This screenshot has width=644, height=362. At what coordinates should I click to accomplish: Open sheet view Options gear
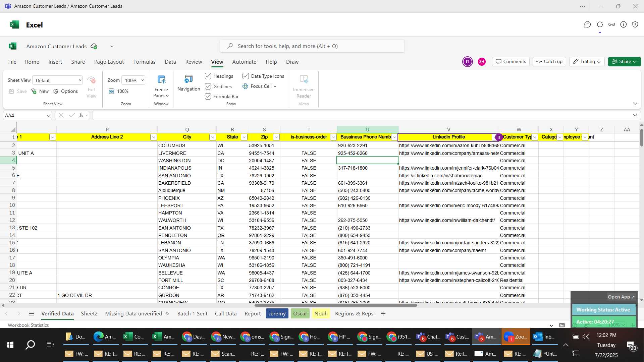56,91
